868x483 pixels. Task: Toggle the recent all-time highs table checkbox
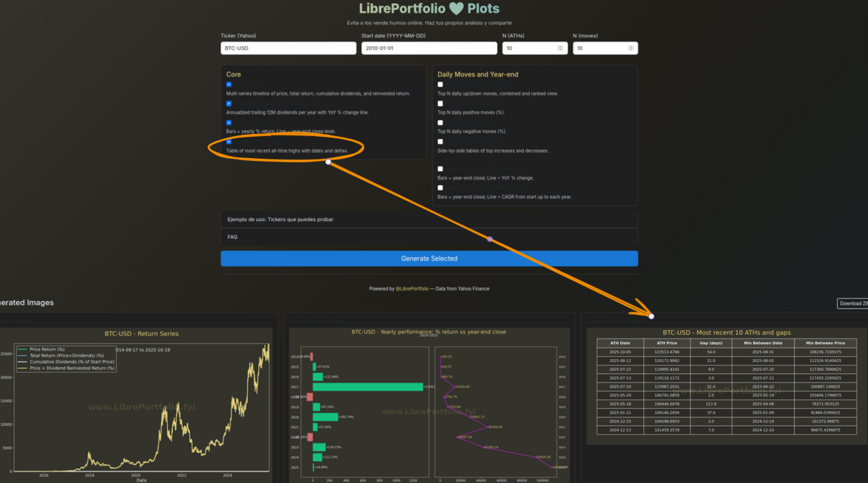tap(229, 142)
